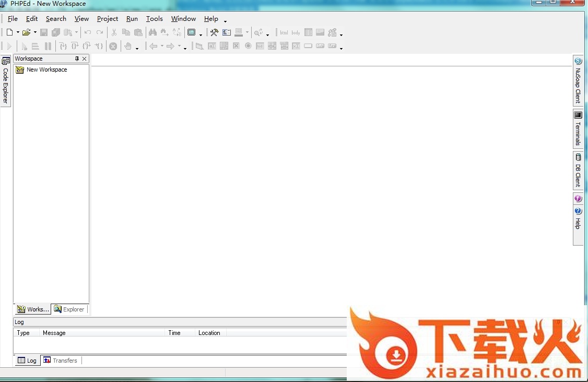Screen dimensions: 588x382
Task: Click the hammer and wrench settings icon
Action: tap(214, 32)
